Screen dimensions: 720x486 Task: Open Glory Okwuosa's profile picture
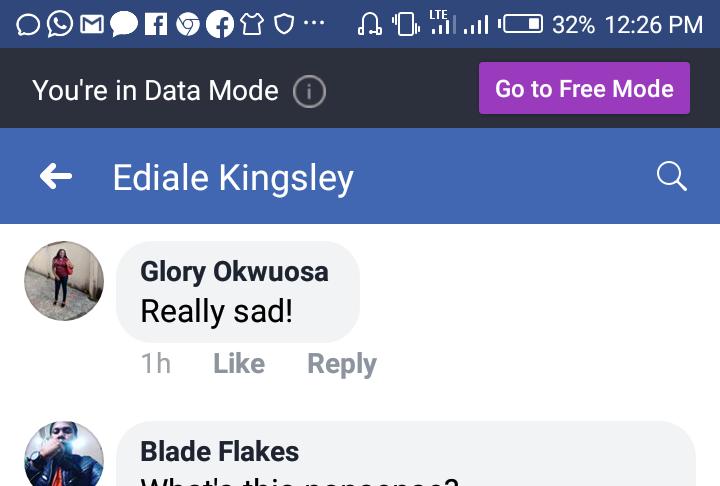click(64, 280)
